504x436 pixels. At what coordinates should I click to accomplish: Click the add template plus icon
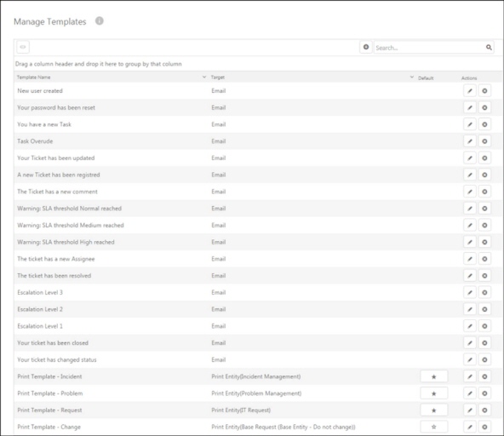click(x=366, y=48)
